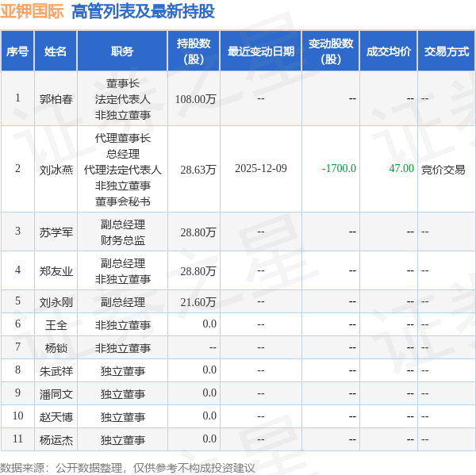Click the row number 11
Image resolution: width=476 pixels, height=475 pixels.
click(17, 439)
